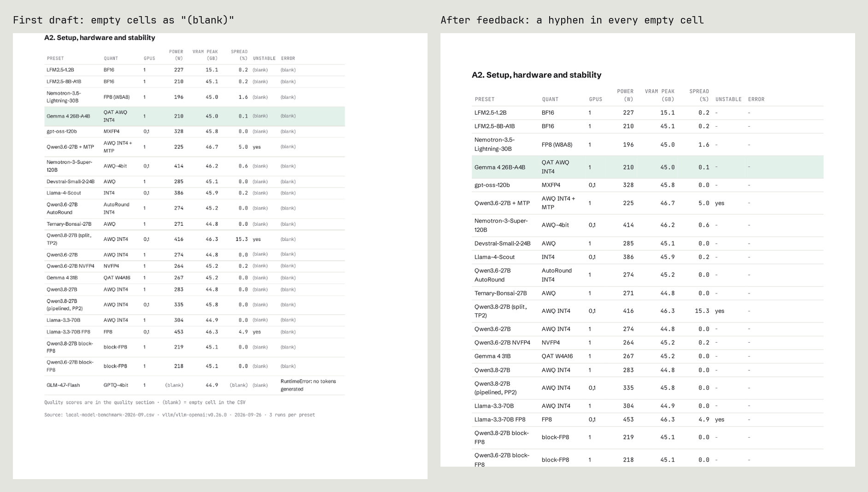Click the '(blank)' ERROR cell in first draft LFM2.5-1.2B row
Viewport: 868px width, 492px height.
[288, 70]
